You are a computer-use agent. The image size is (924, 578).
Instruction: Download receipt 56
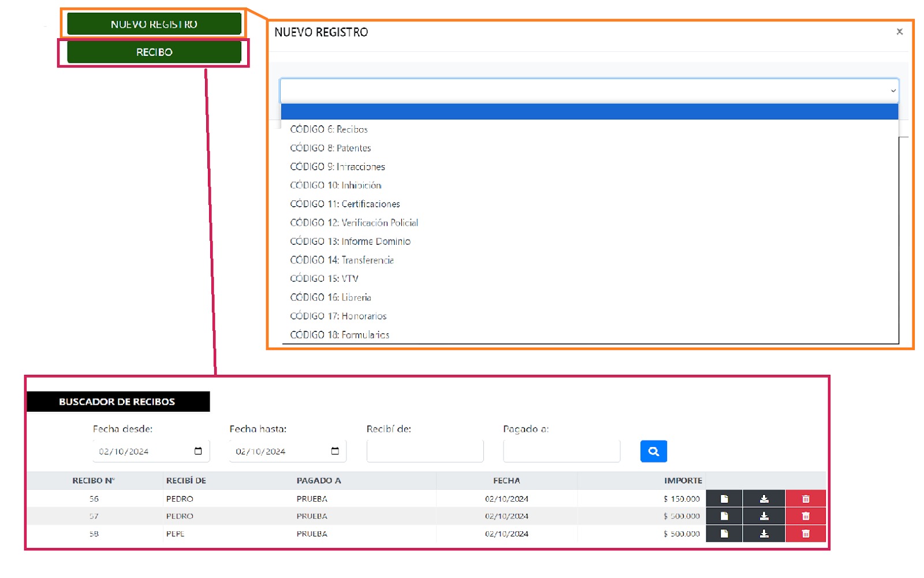(764, 498)
